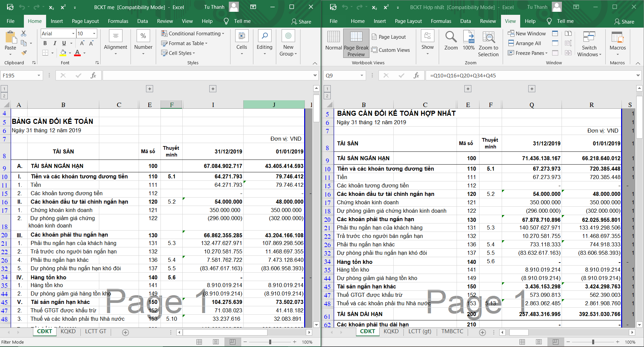Screen dimensions: 644x347
Task: Switch to Normal workbook view icon
Action: (x=333, y=38)
